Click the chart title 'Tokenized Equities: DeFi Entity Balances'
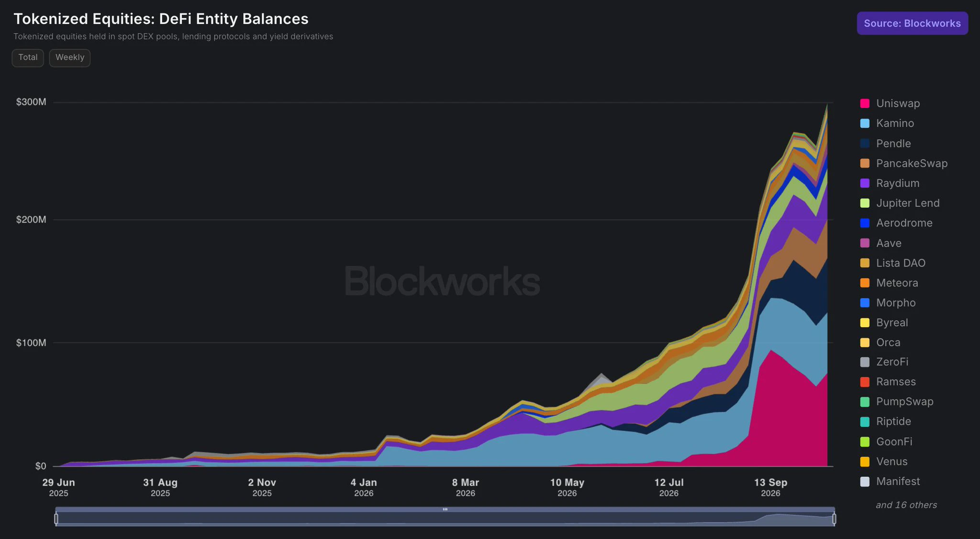The height and width of the screenshot is (539, 980). pyautogui.click(x=161, y=19)
